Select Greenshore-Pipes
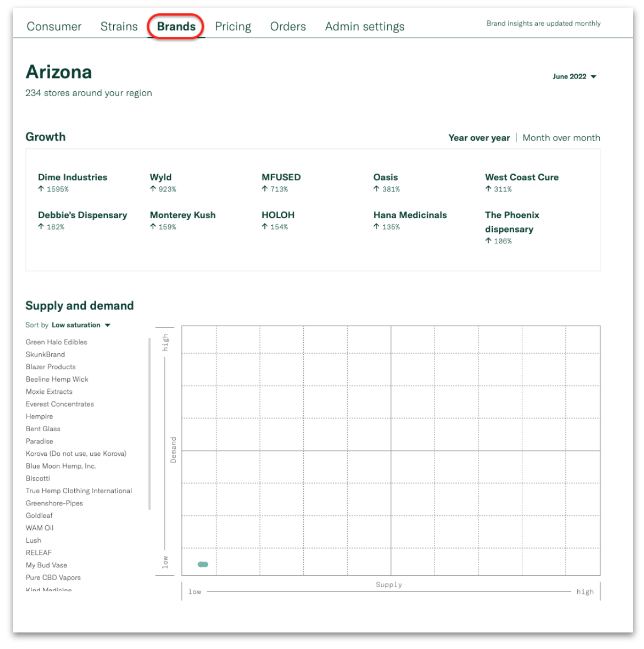This screenshot has width=644, height=649. click(54, 503)
